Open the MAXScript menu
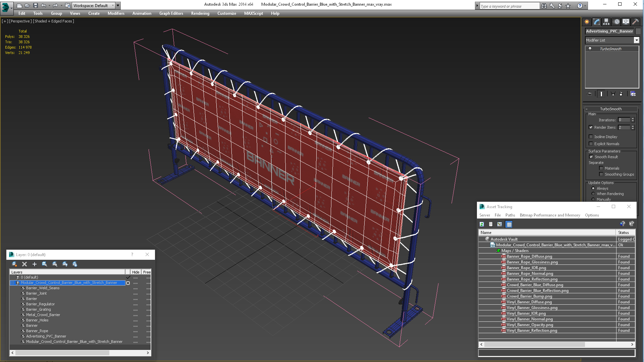This screenshot has height=362, width=644. (x=254, y=13)
